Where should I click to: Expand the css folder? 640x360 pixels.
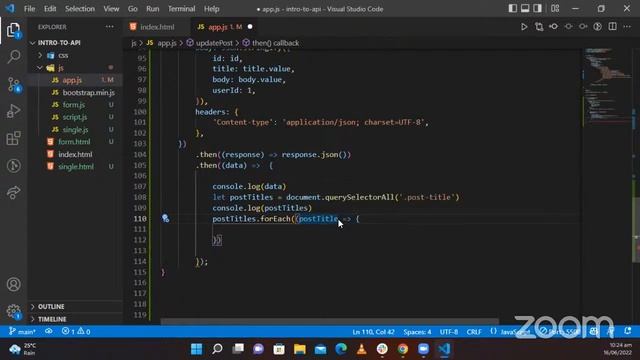click(x=63, y=56)
